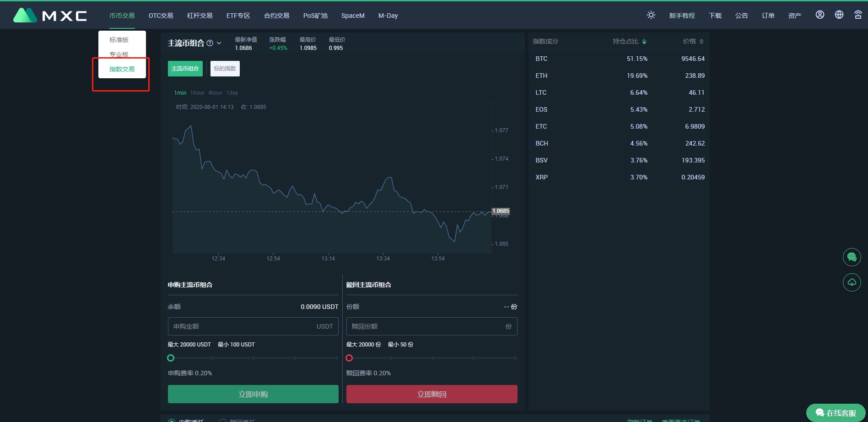
Task: Click the globe language icon
Action: click(x=839, y=15)
